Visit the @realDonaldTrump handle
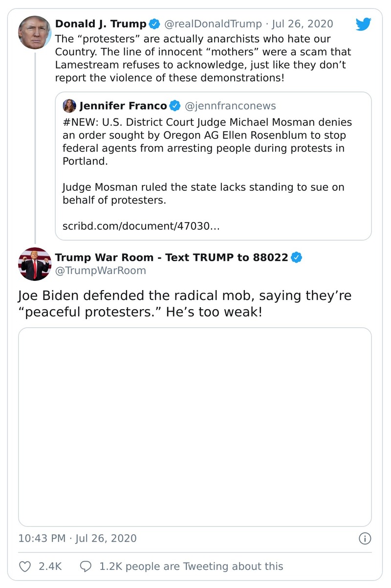Screen dimensions: 391x588 (213, 23)
